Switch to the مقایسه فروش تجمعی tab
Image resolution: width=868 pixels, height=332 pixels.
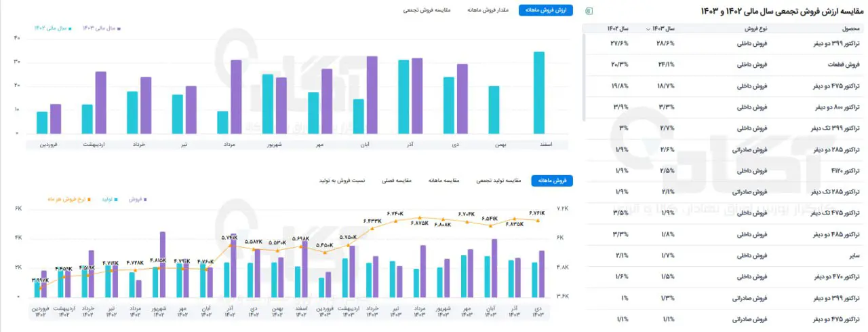[x=427, y=10]
